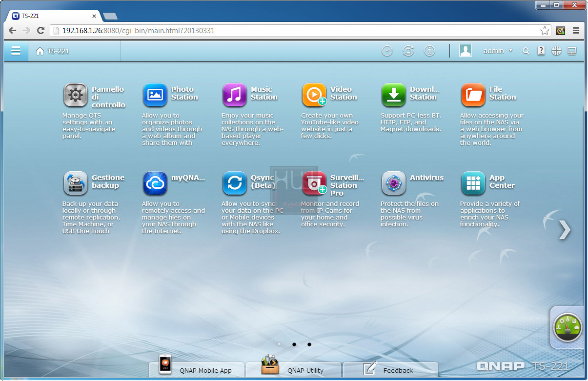588x381 pixels.
Task: Click the Photo Station title text
Action: (184, 93)
